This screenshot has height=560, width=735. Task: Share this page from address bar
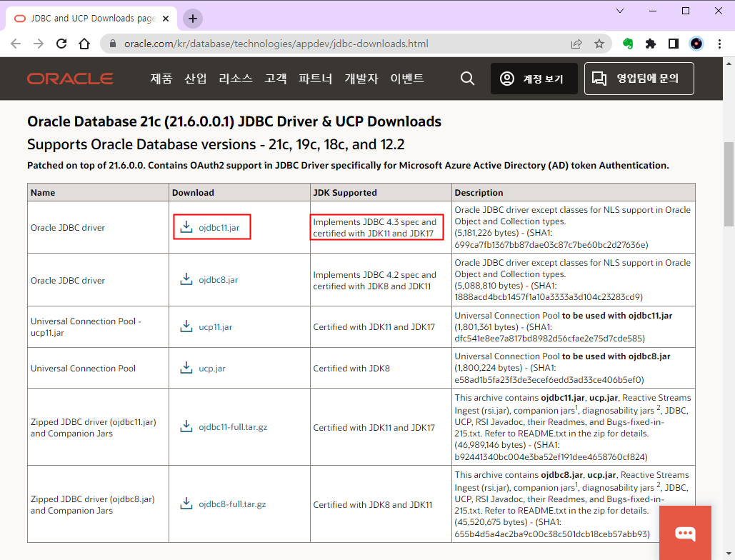[x=576, y=44]
